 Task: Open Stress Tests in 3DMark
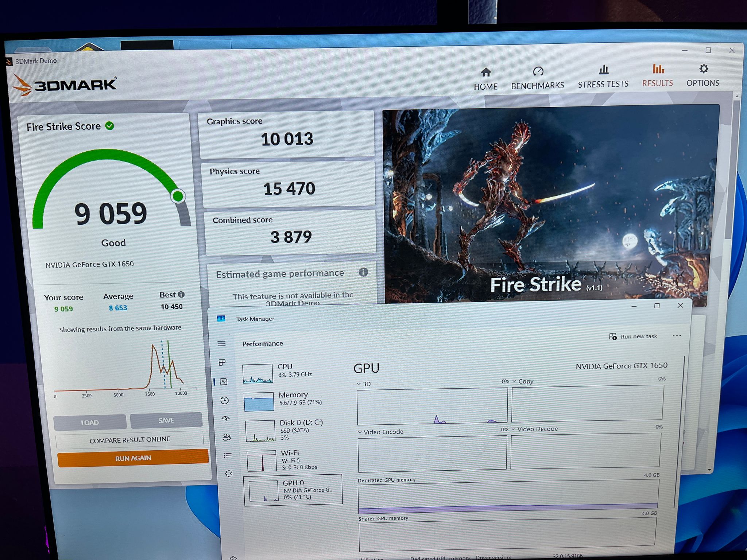[x=603, y=77]
